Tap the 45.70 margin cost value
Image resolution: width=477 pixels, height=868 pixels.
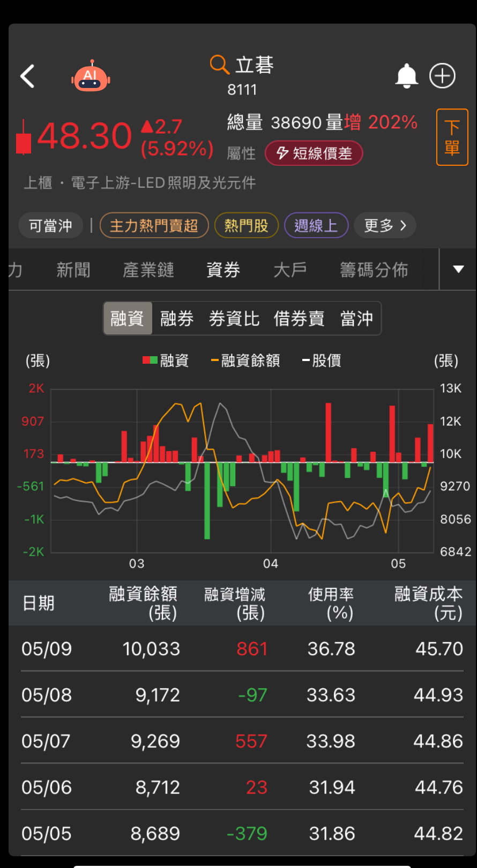(x=439, y=649)
